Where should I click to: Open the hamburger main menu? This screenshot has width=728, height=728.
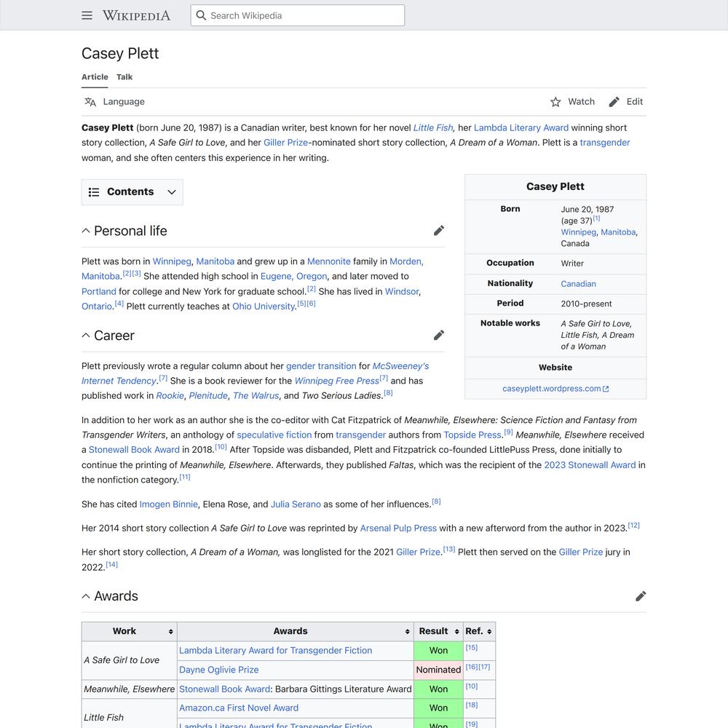(87, 15)
